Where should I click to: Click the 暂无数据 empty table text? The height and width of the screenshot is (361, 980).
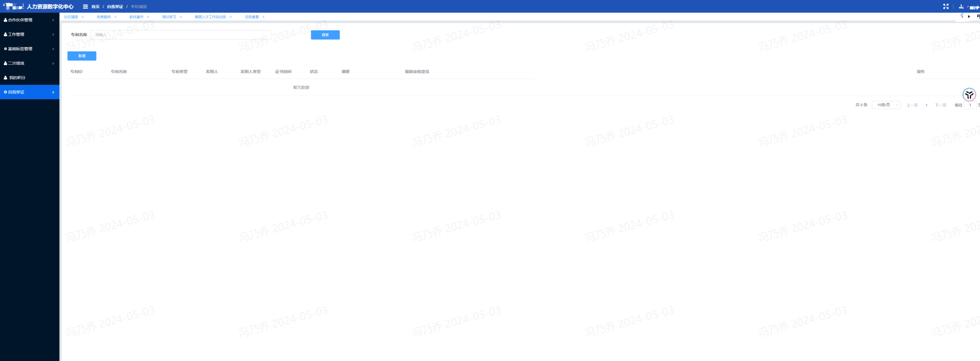301,87
